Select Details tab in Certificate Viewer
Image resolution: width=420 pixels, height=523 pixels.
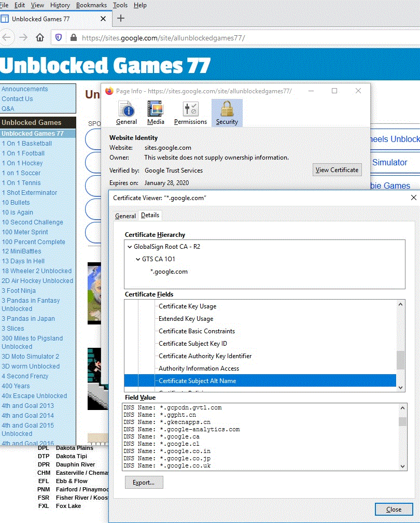150,215
